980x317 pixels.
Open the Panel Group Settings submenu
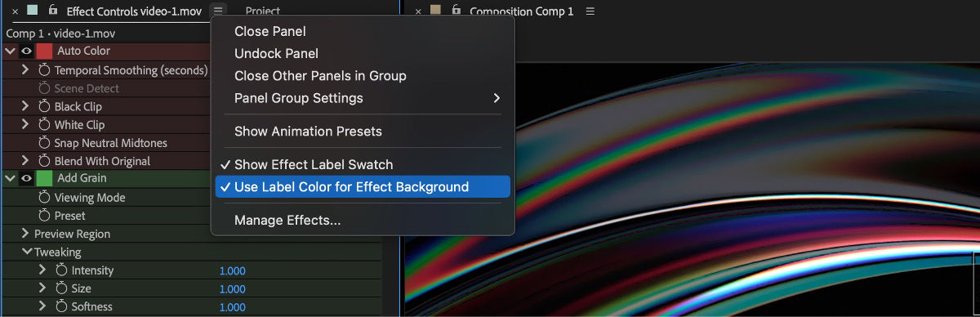point(363,98)
